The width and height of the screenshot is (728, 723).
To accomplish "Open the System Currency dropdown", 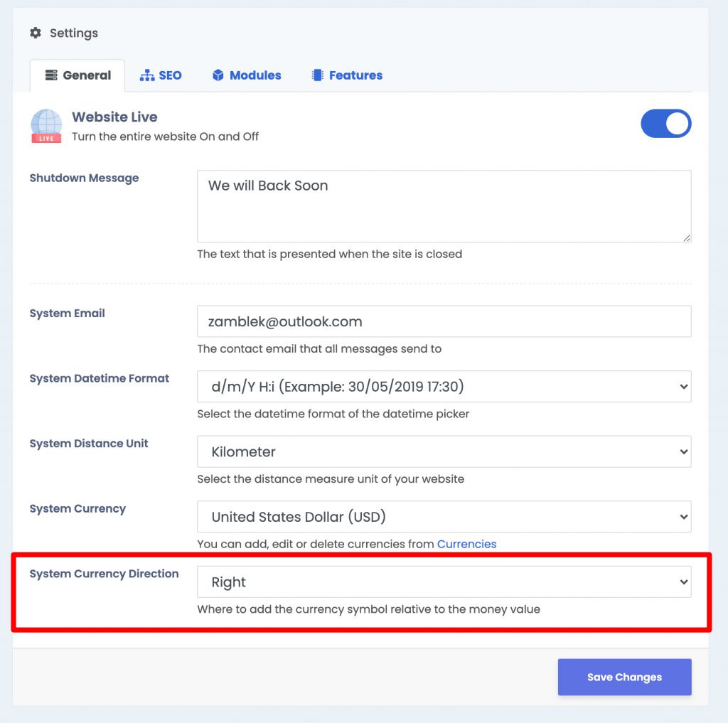I will coord(444,516).
